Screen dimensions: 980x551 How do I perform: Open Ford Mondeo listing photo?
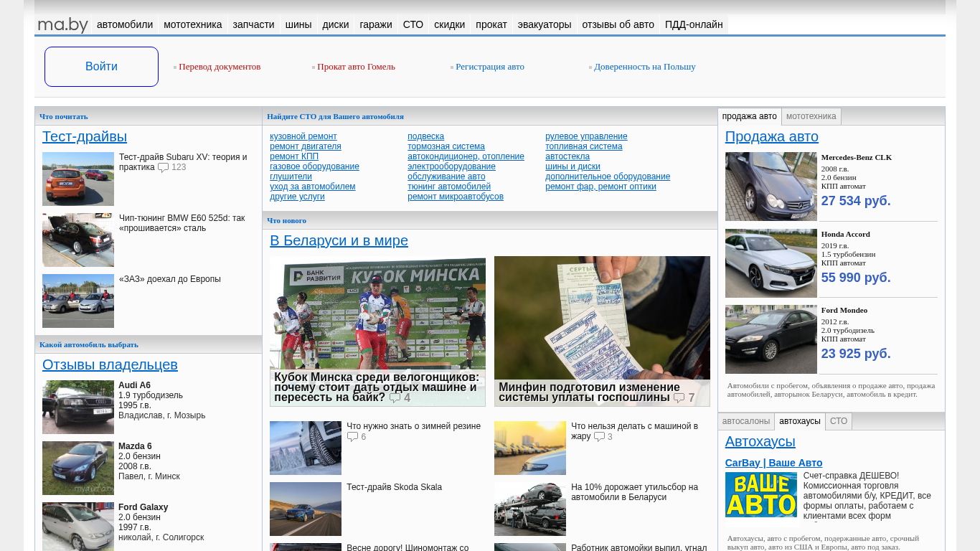pos(771,339)
